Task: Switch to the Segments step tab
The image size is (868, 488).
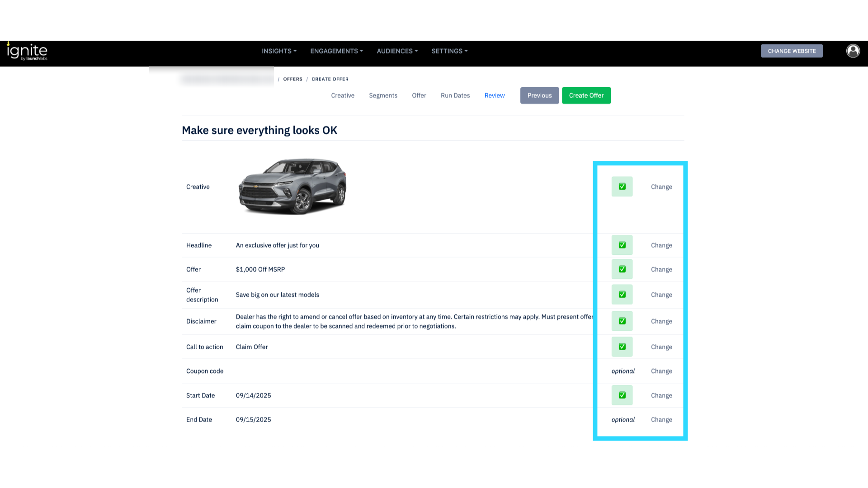Action: pyautogui.click(x=383, y=96)
